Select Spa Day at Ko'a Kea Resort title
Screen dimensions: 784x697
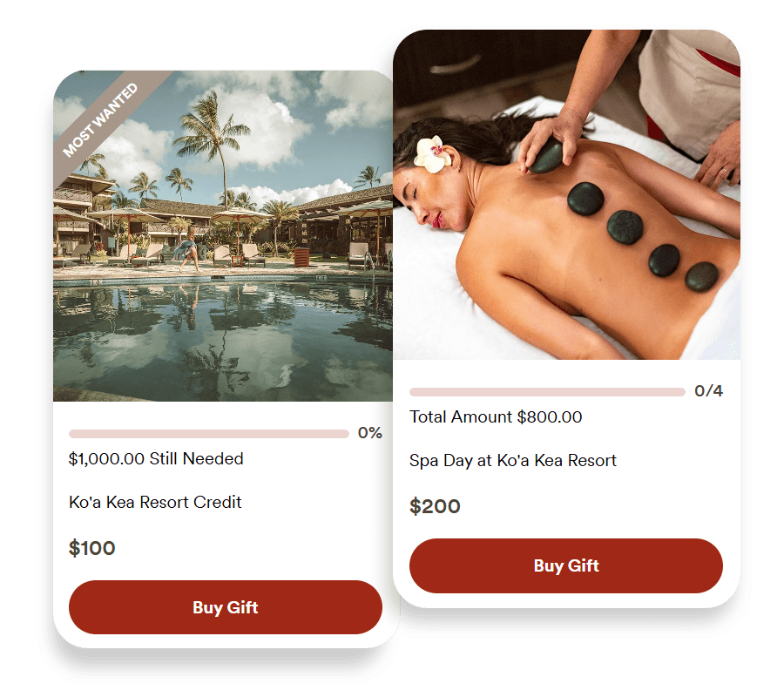point(512,461)
